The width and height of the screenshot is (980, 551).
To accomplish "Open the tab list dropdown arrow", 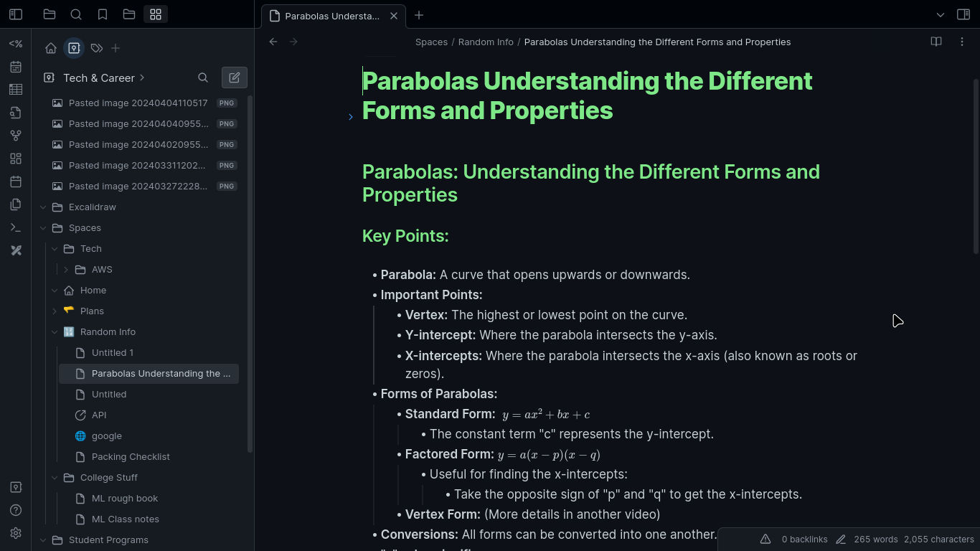I will coord(941,14).
